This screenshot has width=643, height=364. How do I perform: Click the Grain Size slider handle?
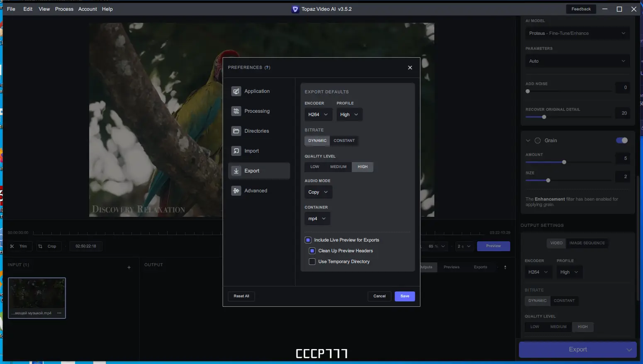click(x=548, y=180)
